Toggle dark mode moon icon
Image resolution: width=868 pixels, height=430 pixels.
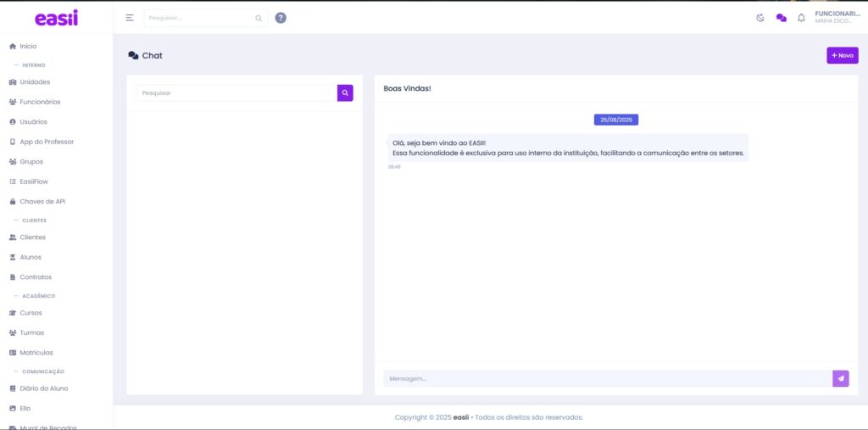760,18
